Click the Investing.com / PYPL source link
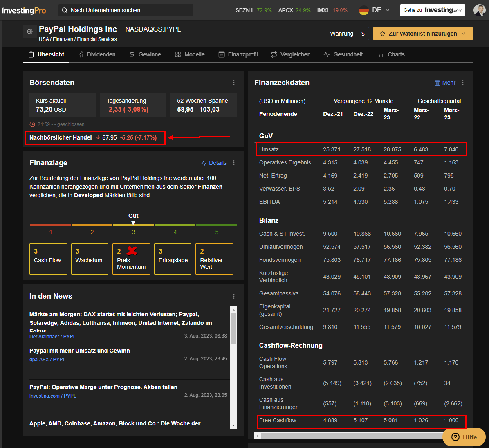Viewport: 489px width, 448px height. tap(53, 396)
